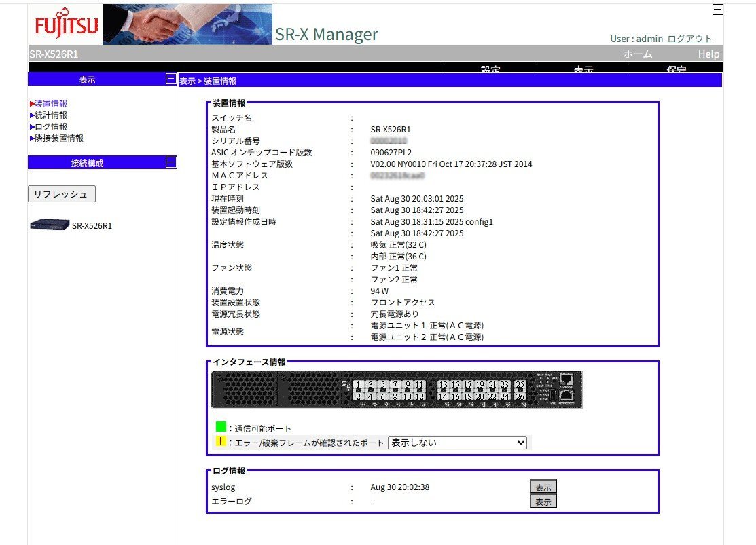Click the User : admin label
Screen dimensions: 756x545
(x=636, y=39)
